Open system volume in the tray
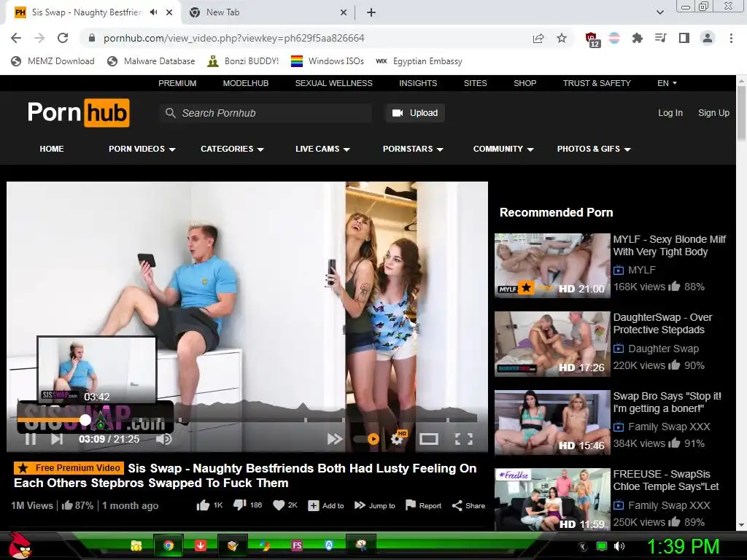 coord(619,546)
